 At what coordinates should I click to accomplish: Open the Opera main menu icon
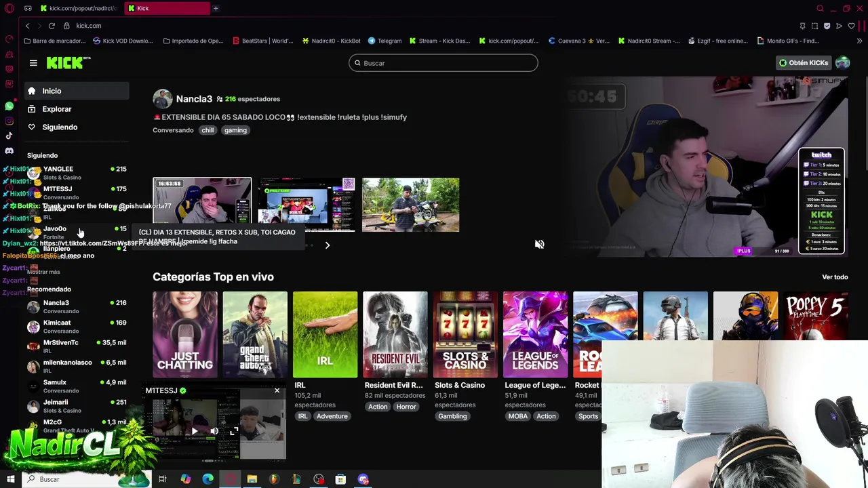pos(9,8)
